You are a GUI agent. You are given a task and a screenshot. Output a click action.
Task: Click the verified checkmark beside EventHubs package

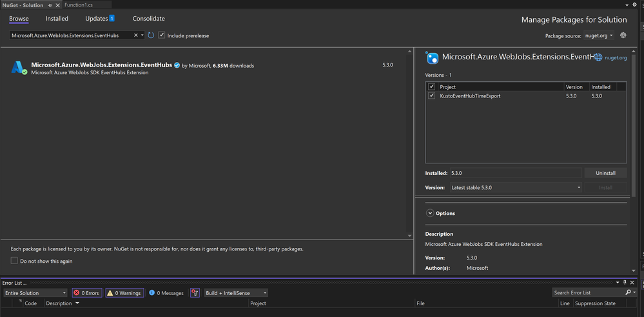coord(177,65)
